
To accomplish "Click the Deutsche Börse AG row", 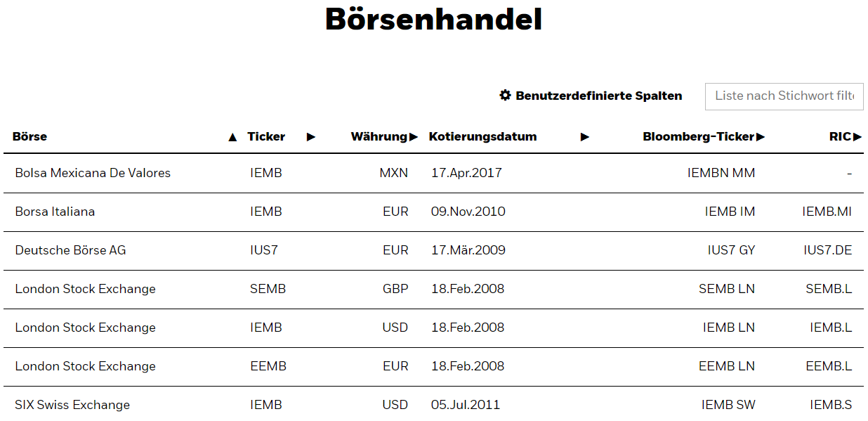I will click(x=70, y=250).
